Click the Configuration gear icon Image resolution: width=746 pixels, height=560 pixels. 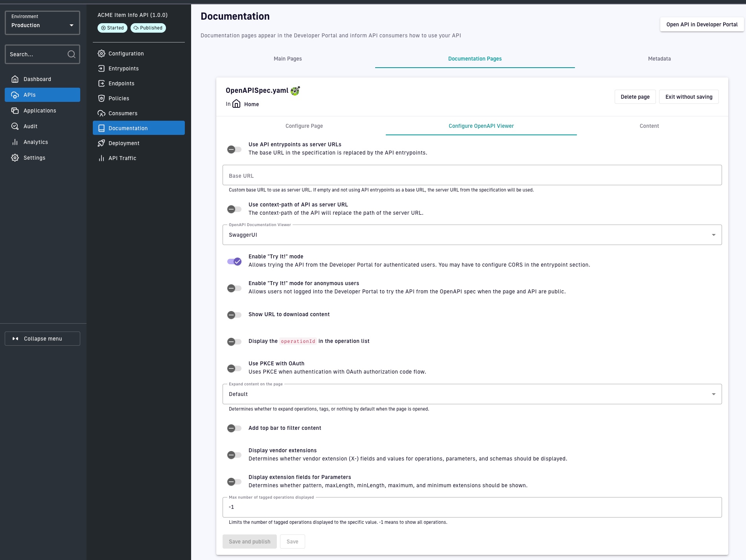coord(101,53)
